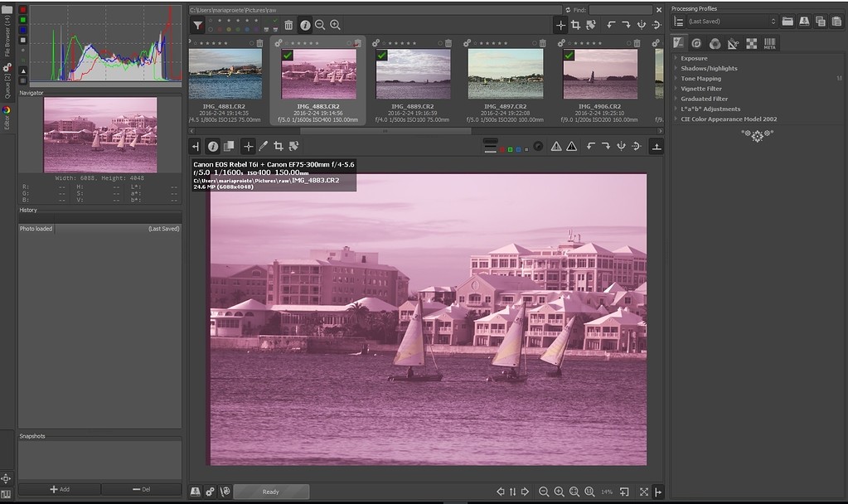The width and height of the screenshot is (848, 504).
Task: Select the Crop tool in the editor toolbar
Action: (x=279, y=145)
